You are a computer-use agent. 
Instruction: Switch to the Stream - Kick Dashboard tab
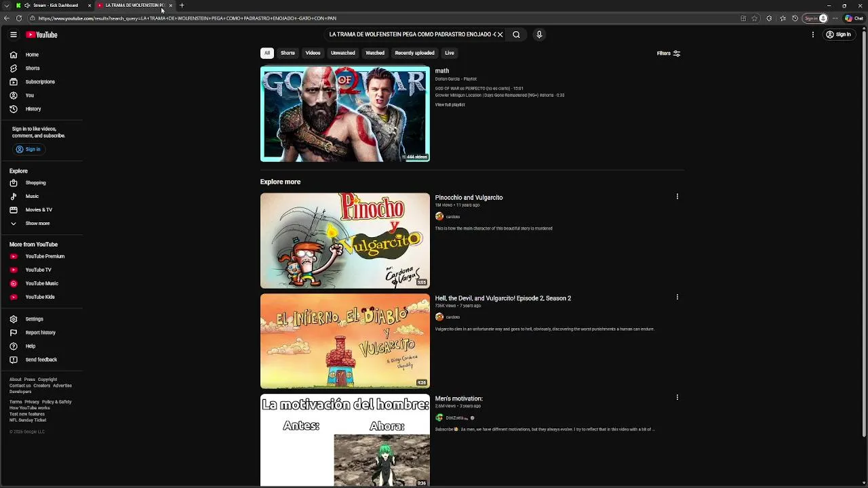(53, 5)
